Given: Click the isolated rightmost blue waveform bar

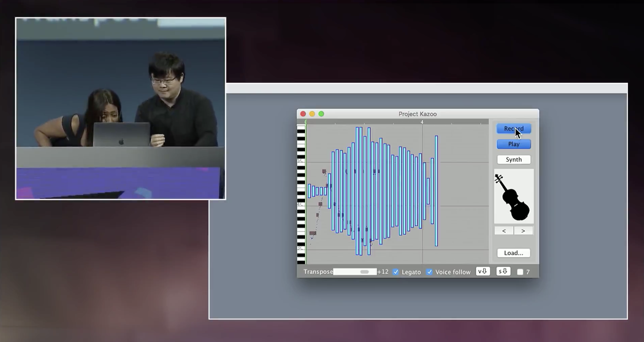Looking at the screenshot, I should tap(436, 191).
